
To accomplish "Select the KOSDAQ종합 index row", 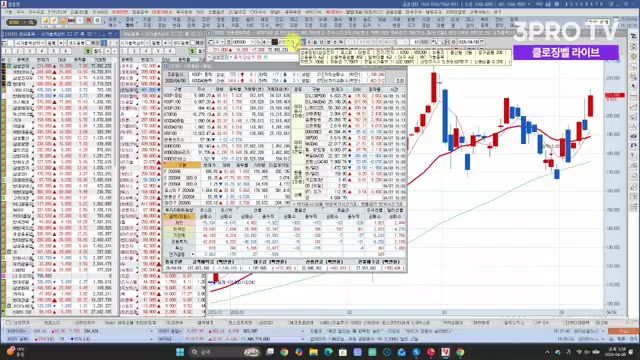I will click(227, 120).
